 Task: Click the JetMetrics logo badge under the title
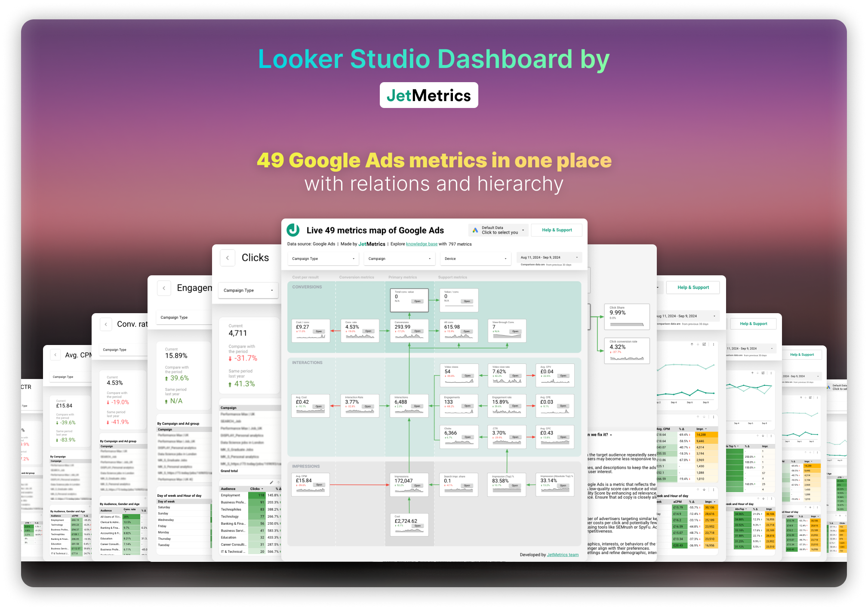pyautogui.click(x=429, y=95)
